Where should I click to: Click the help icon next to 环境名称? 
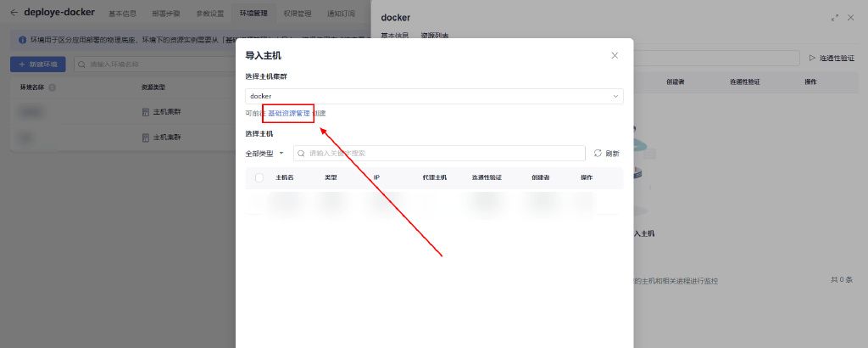point(52,87)
